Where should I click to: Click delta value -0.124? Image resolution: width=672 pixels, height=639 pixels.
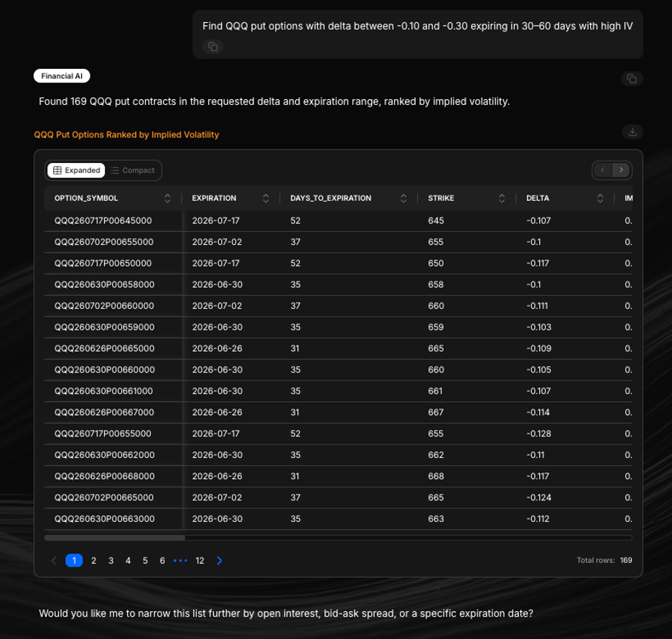tap(538, 498)
